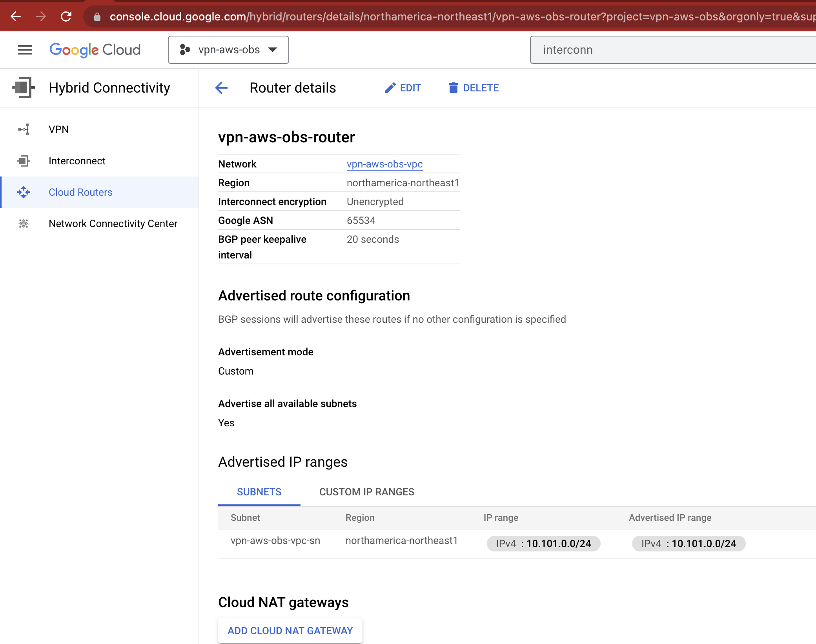Viewport: 816px width, 644px height.
Task: Open the navigation hamburger menu
Action: tap(25, 50)
